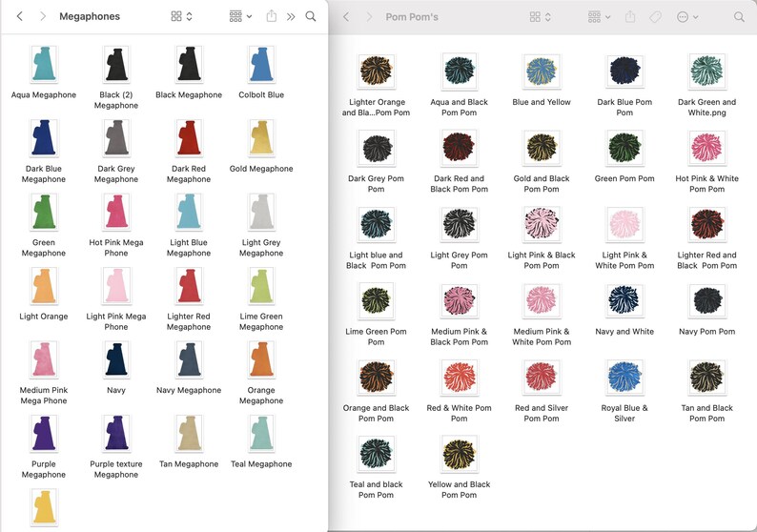Select Yellow and Black Pom Pom thumbnail
This screenshot has width=757, height=532.
[x=460, y=453]
